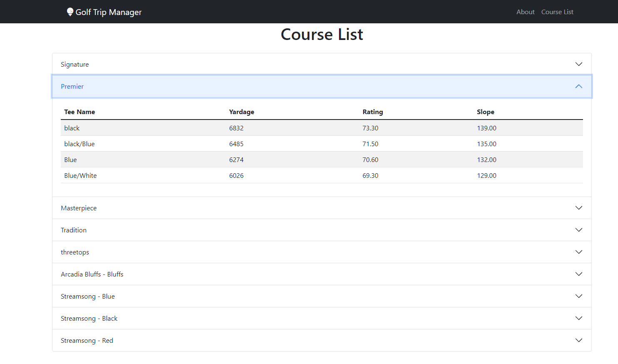Click the chevron on the Signature row
The image size is (618, 364).
tap(578, 64)
